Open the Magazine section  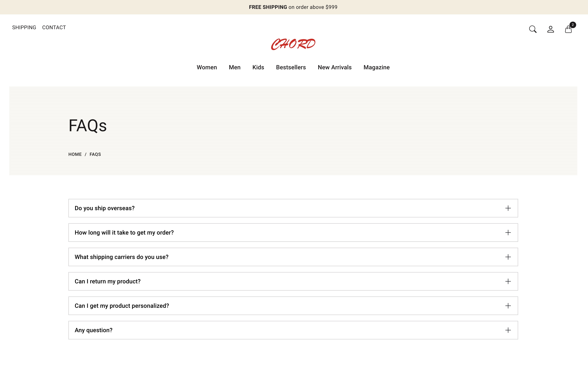point(376,67)
